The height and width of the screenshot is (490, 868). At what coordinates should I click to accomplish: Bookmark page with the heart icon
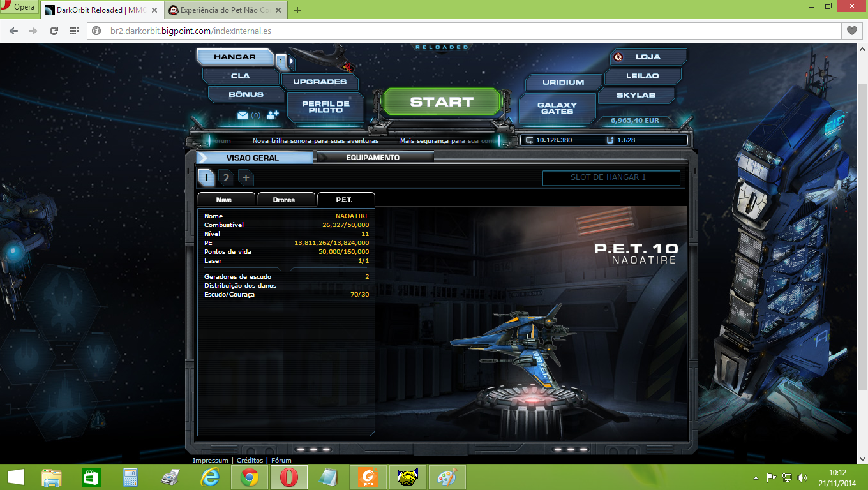(851, 31)
